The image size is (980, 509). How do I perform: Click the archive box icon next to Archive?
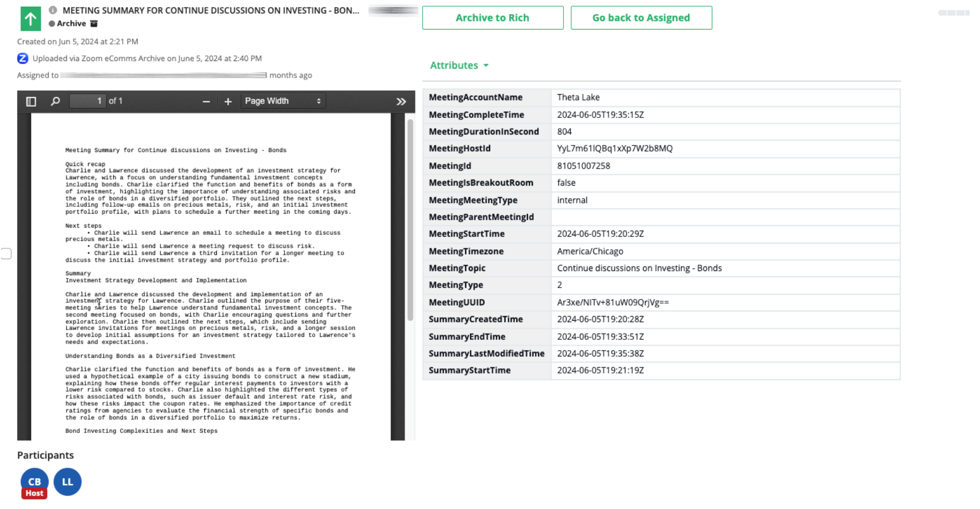pyautogui.click(x=94, y=23)
